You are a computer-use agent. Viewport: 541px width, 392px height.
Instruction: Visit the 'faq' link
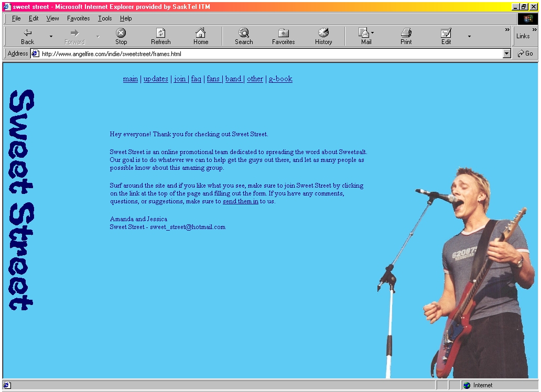click(196, 79)
